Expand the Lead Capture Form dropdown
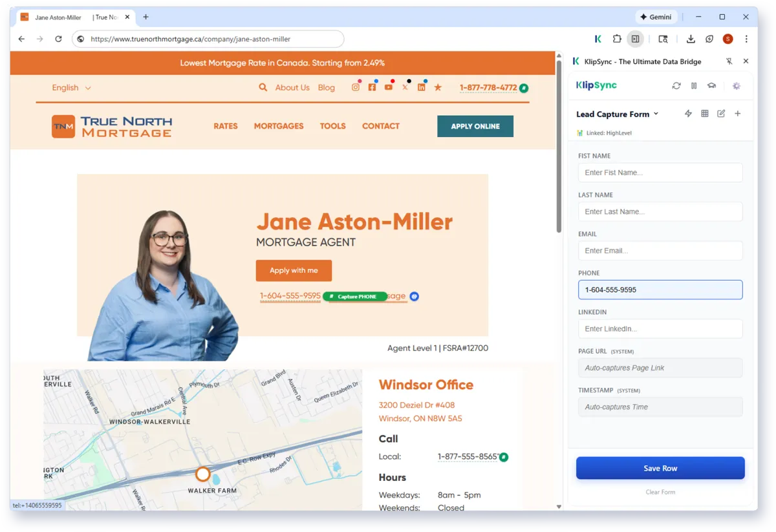Viewport: 776px width, 532px height. click(x=618, y=114)
